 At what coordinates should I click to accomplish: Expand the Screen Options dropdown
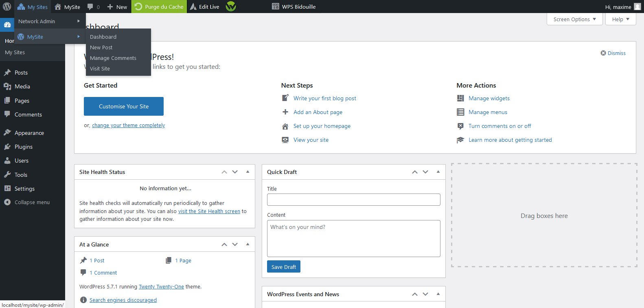coord(574,19)
